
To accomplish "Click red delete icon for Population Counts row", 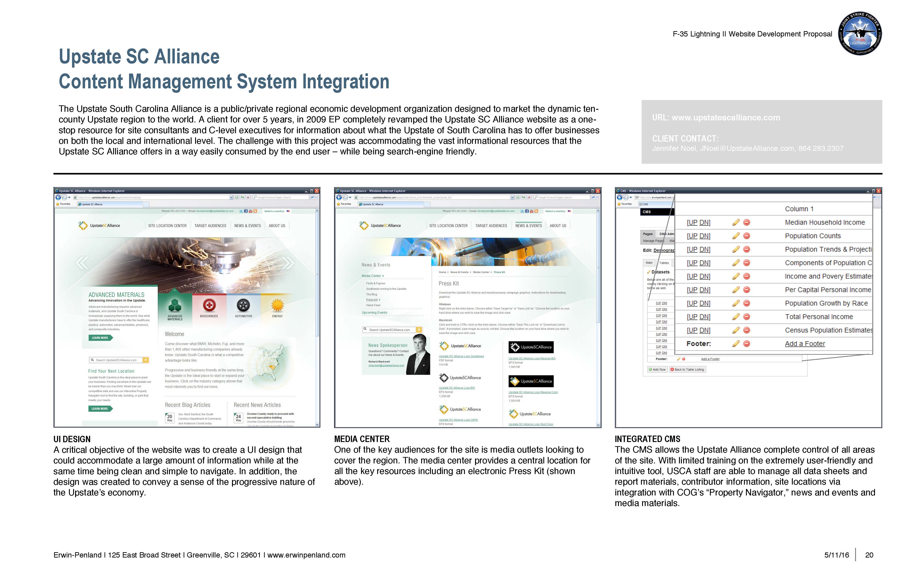I will pos(747,236).
